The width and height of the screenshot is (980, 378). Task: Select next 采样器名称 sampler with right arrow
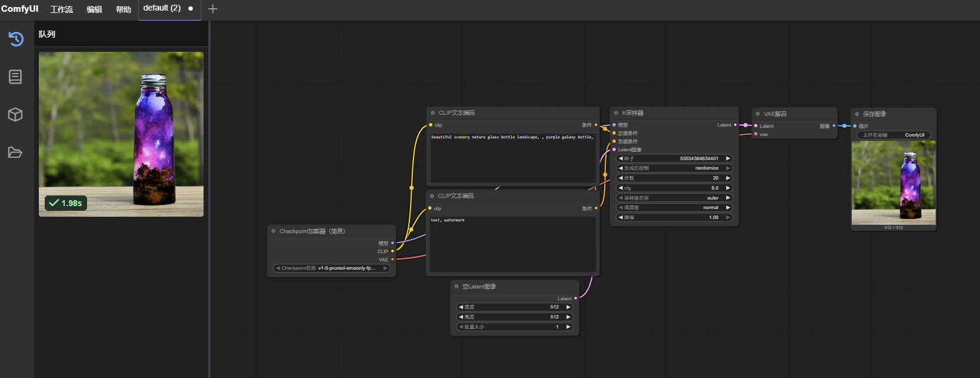pyautogui.click(x=728, y=198)
